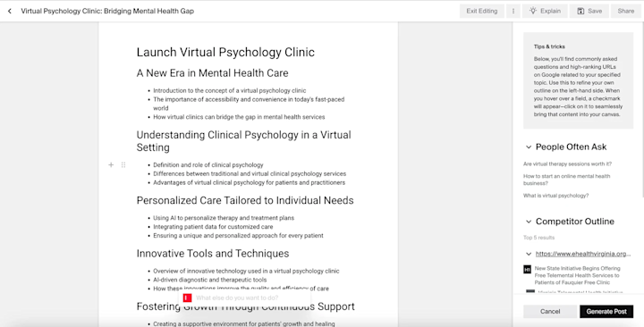
Task: Click bullet 'Definition and role of clinical psychology'
Action: [x=208, y=165]
